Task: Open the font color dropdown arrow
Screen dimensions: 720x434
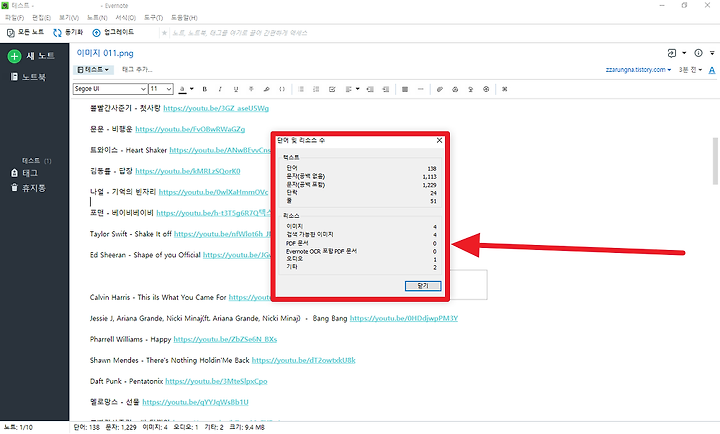Action: point(192,89)
